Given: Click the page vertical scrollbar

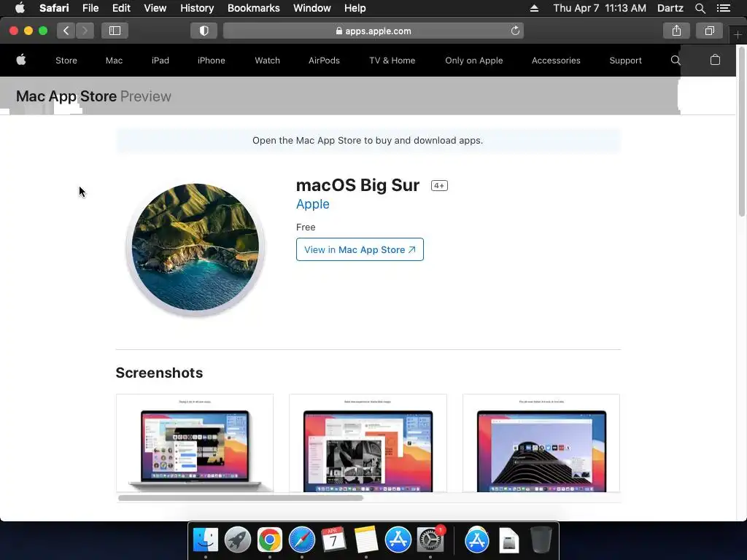Looking at the screenshot, I should (x=742, y=131).
